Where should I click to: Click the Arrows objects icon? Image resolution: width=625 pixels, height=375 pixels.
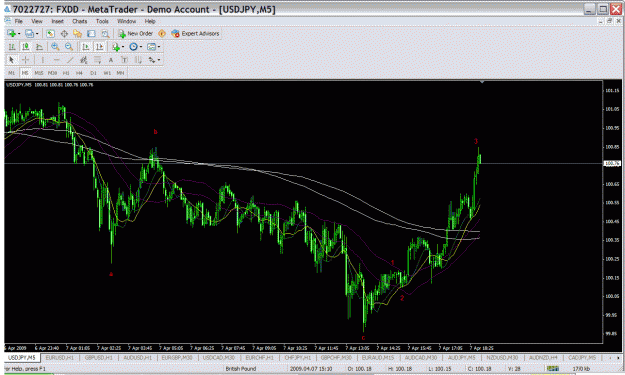(x=152, y=60)
